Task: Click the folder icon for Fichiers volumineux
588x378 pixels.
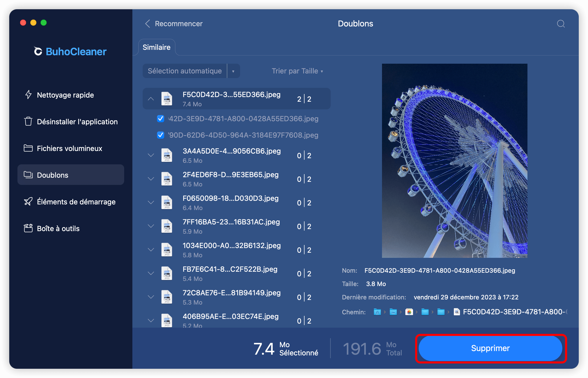Action: pyautogui.click(x=28, y=148)
